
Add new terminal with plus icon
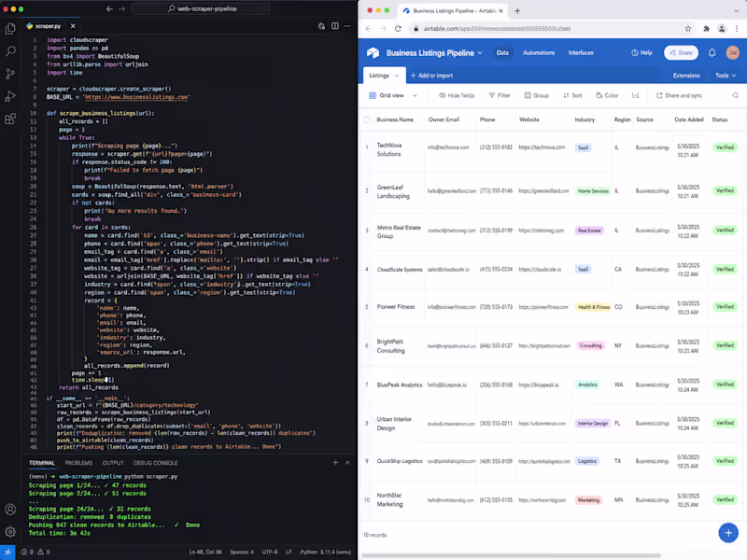click(335, 462)
